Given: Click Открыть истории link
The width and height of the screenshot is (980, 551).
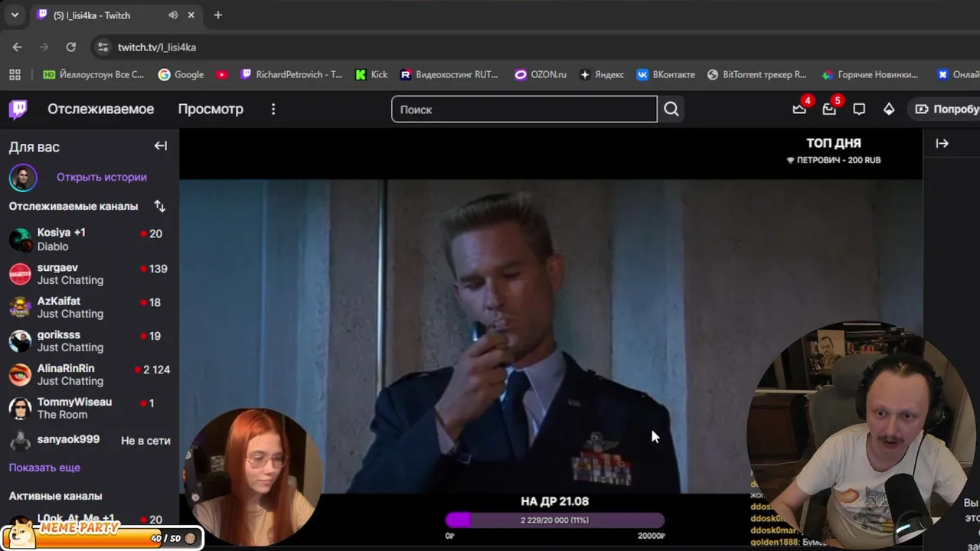Looking at the screenshot, I should click(x=102, y=177).
